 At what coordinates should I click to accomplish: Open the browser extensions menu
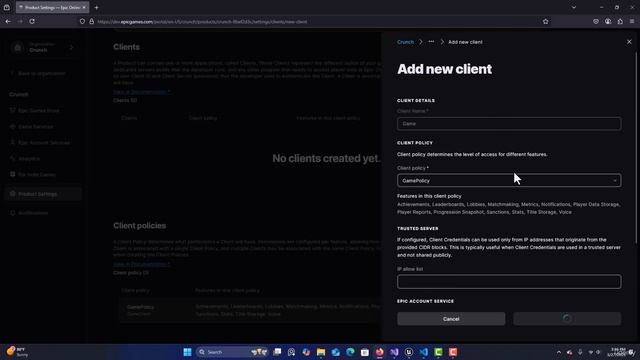tap(620, 22)
